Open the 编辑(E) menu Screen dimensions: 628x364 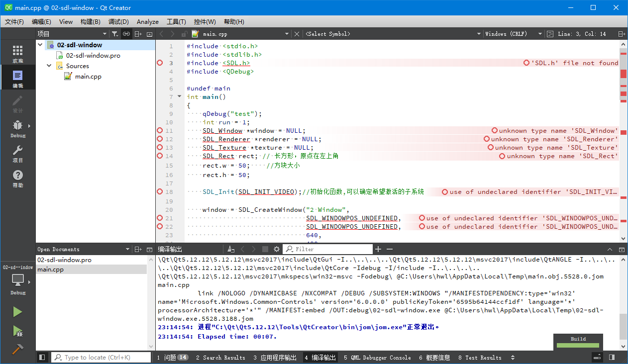pos(41,22)
